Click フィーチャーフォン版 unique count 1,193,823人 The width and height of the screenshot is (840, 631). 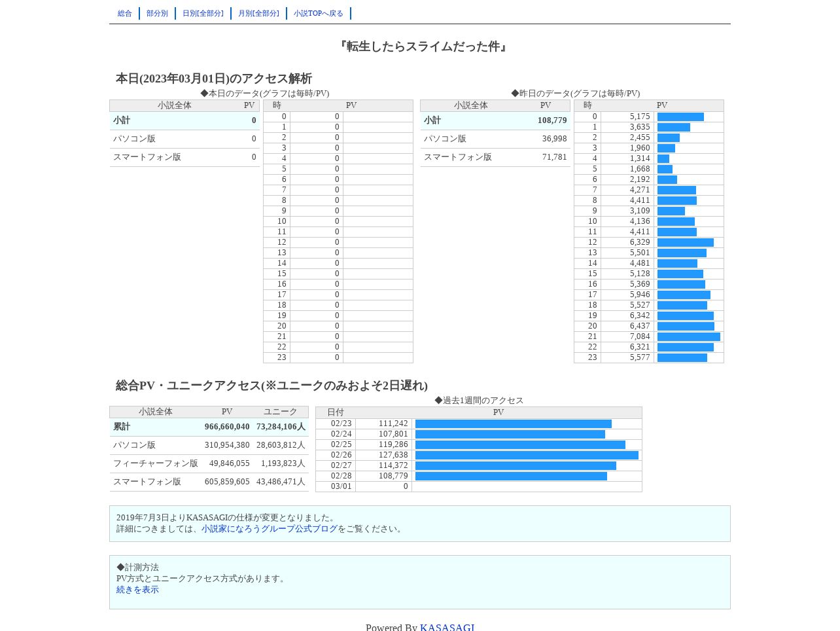[x=283, y=463]
